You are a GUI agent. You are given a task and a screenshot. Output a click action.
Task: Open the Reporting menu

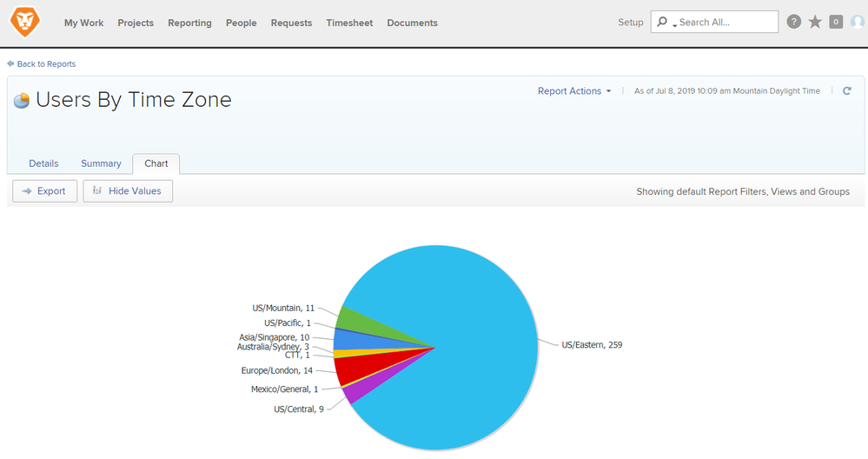190,23
